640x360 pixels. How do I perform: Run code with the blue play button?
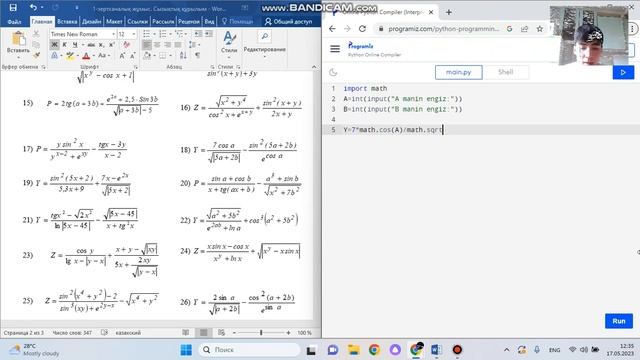point(623,72)
